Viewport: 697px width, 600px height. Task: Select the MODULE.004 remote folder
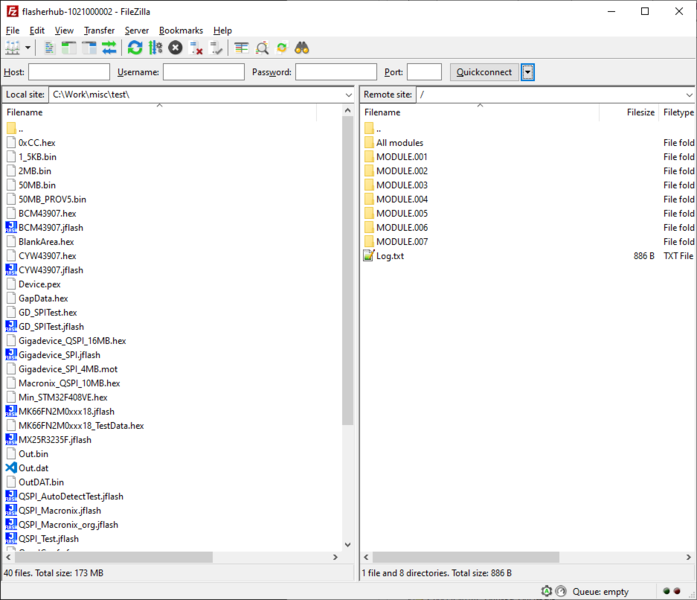(401, 199)
